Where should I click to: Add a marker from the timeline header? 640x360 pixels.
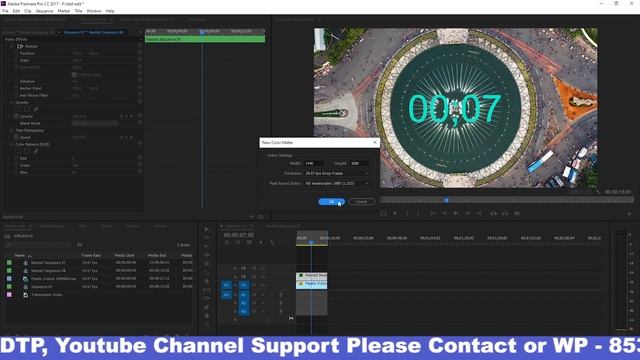point(261,242)
